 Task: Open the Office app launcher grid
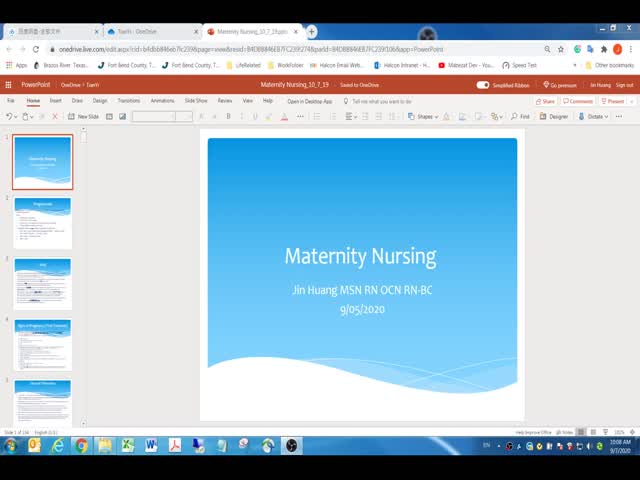pyautogui.click(x=8, y=85)
